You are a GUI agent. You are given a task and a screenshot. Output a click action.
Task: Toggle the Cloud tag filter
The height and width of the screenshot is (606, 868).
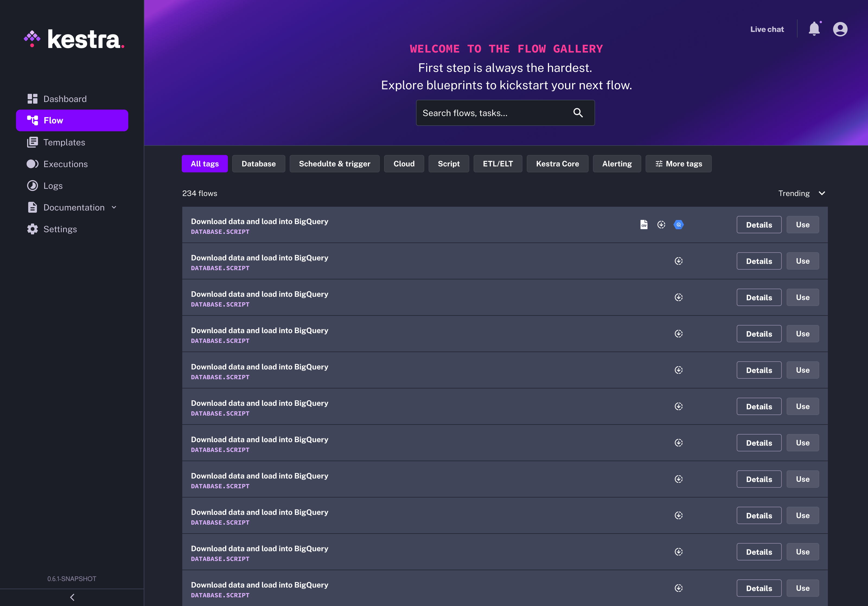404,164
